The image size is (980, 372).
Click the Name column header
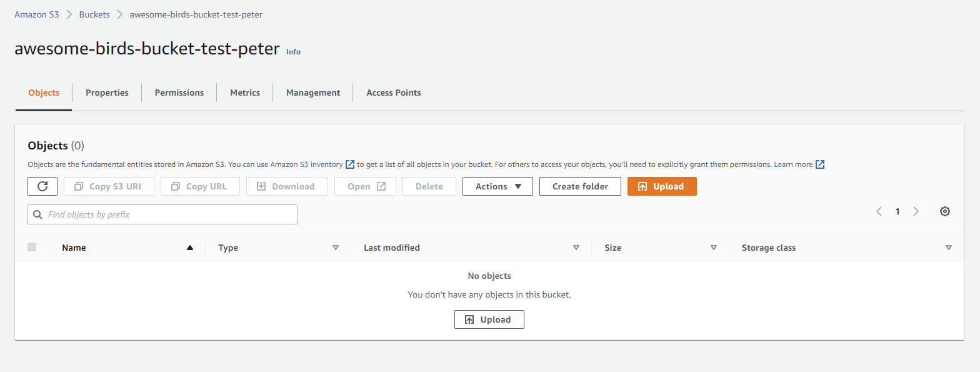click(x=74, y=248)
